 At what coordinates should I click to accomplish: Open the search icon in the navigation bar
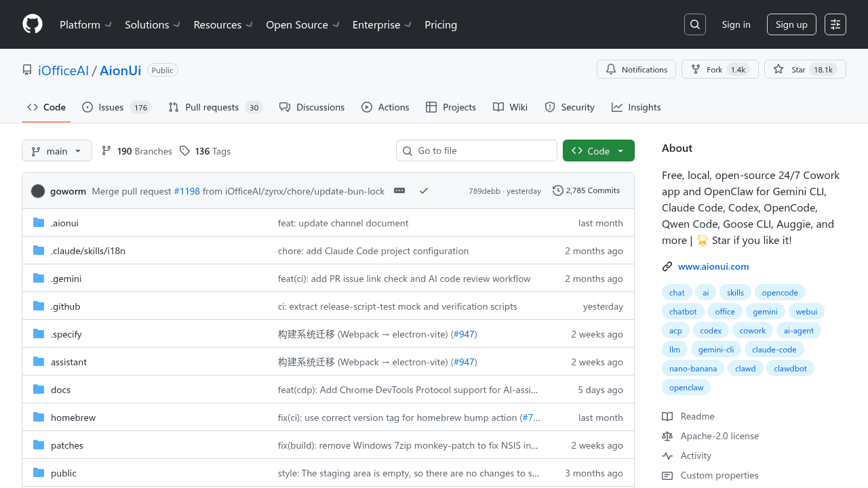tap(694, 24)
